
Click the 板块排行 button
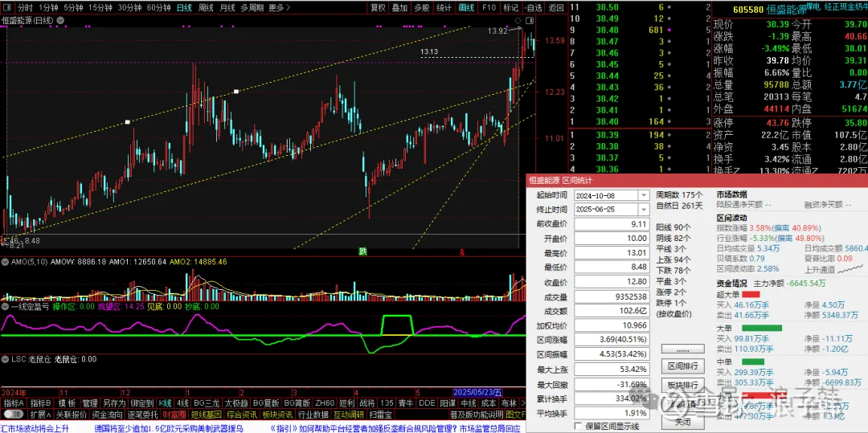coord(682,385)
